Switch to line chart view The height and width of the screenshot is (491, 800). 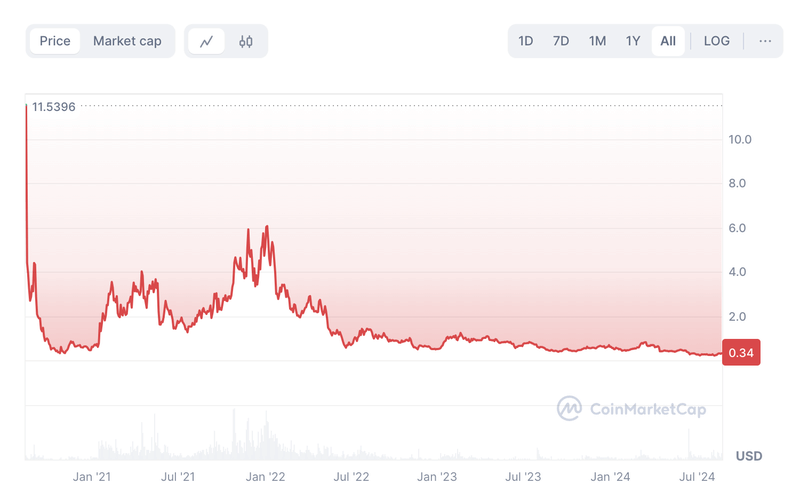pos(207,41)
